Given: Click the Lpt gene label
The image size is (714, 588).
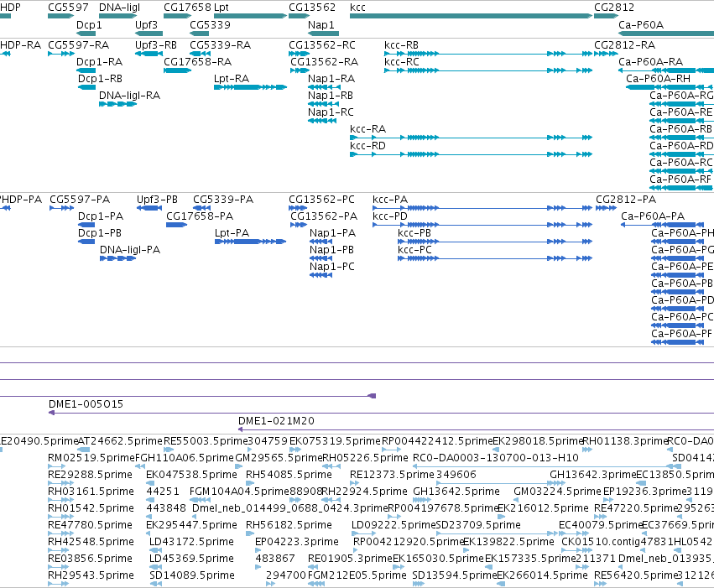Looking at the screenshot, I should coord(221,8).
